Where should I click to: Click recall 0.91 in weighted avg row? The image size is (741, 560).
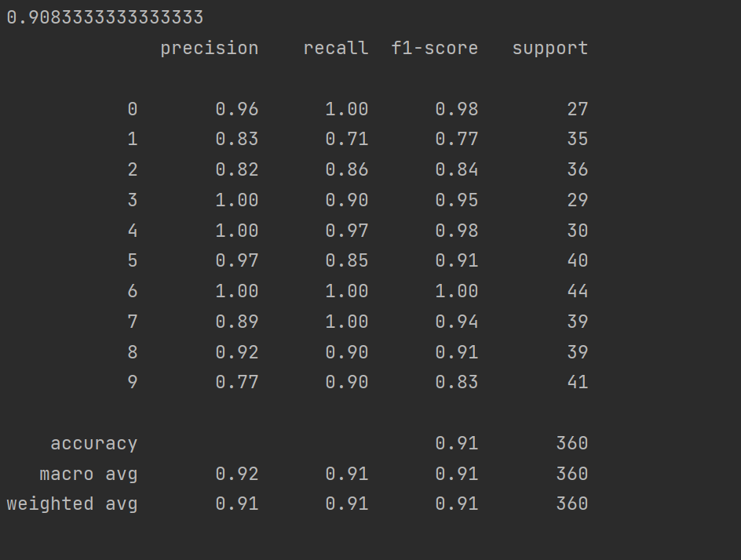point(346,504)
